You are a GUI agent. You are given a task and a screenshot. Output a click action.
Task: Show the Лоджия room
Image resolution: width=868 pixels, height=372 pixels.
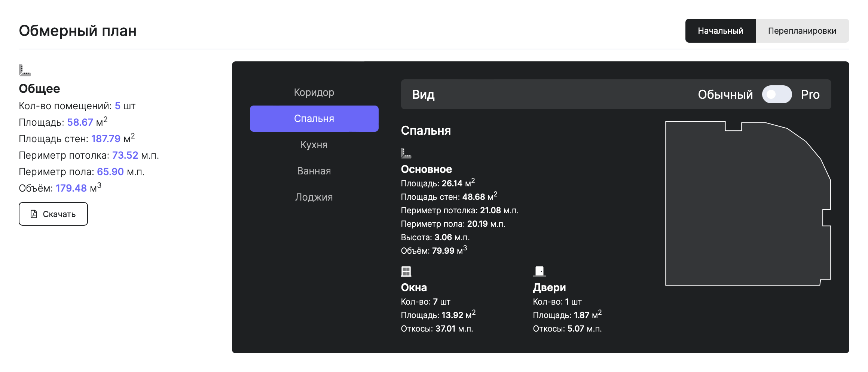tap(314, 197)
